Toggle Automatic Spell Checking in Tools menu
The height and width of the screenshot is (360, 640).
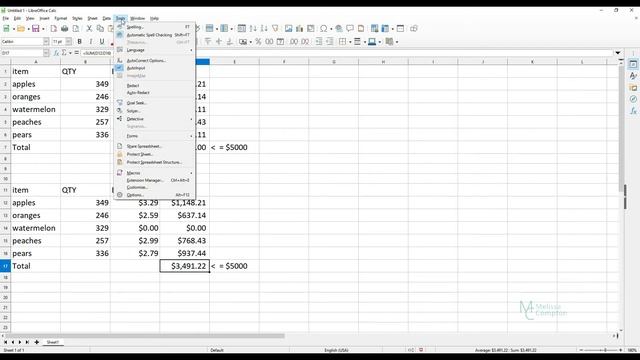point(154,35)
